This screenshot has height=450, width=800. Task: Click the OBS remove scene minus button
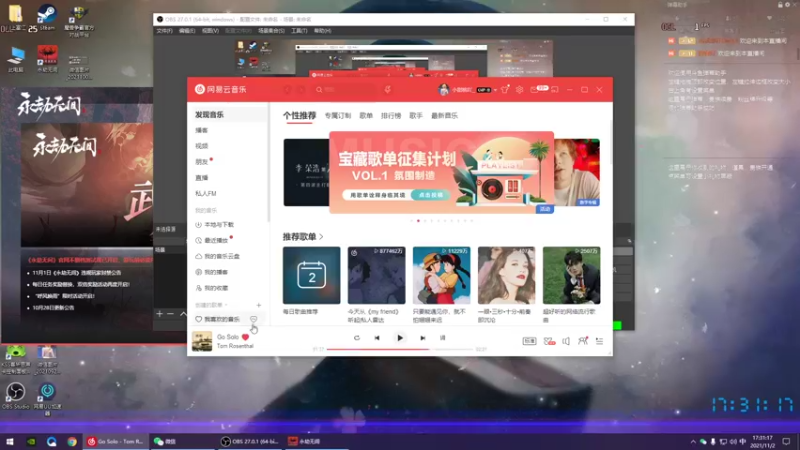pyautogui.click(x=170, y=314)
